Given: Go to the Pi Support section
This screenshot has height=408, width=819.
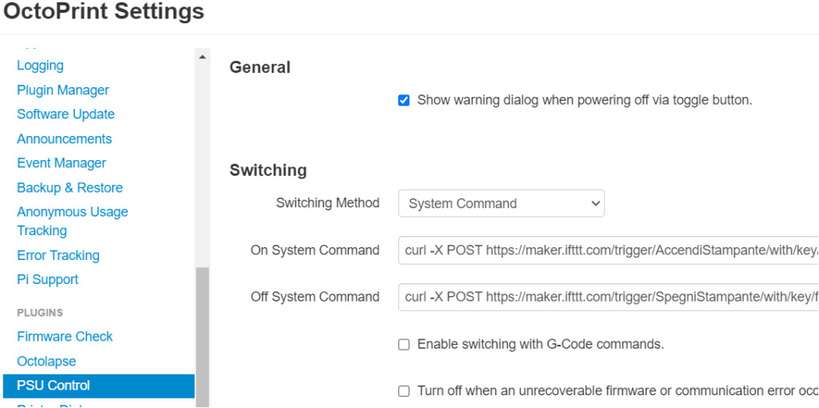Looking at the screenshot, I should click(47, 279).
